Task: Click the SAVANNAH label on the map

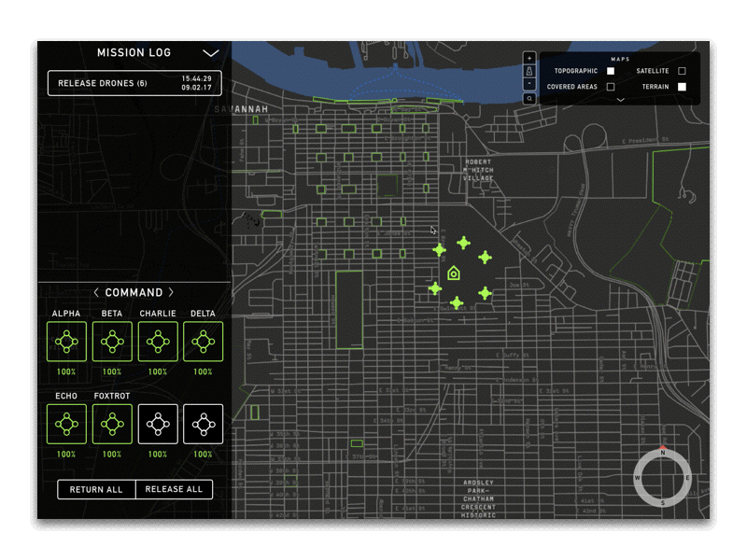Action: [241, 109]
